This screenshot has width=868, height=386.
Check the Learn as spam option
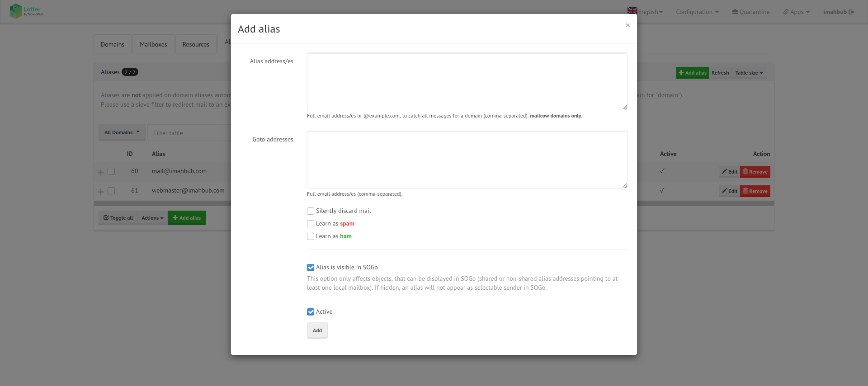pos(311,224)
